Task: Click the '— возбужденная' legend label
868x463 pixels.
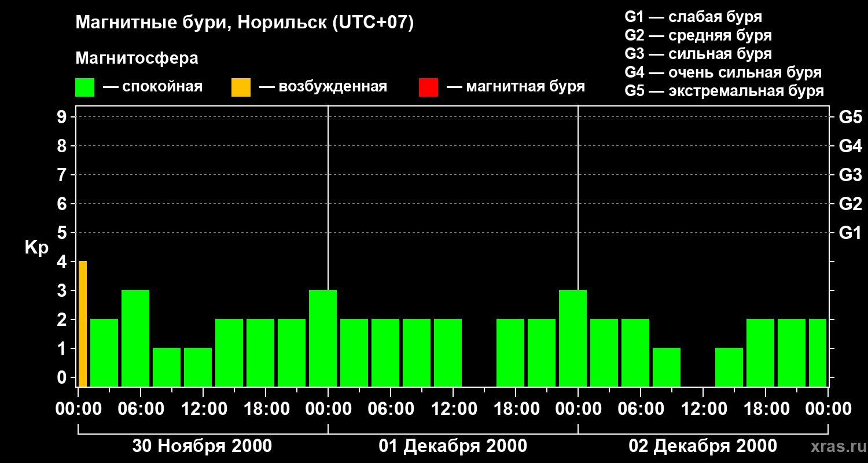Action: point(323,87)
